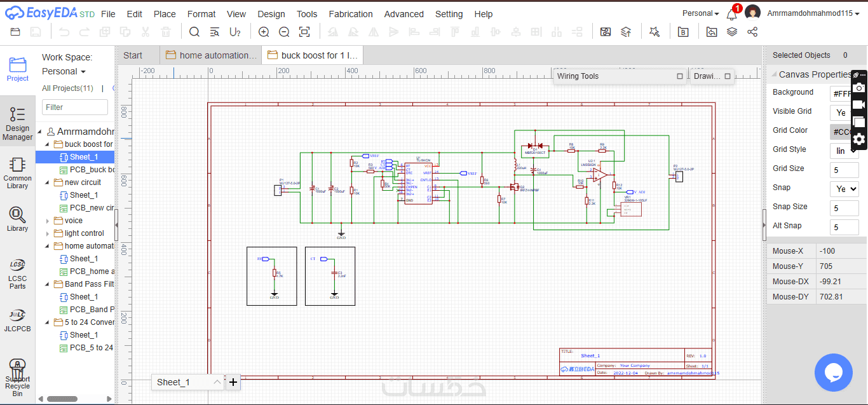Click All Projects(11) link
The height and width of the screenshot is (405, 868).
(x=67, y=88)
